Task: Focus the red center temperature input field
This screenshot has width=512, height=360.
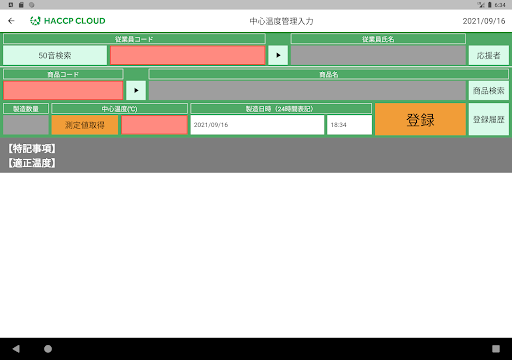Action: click(154, 125)
